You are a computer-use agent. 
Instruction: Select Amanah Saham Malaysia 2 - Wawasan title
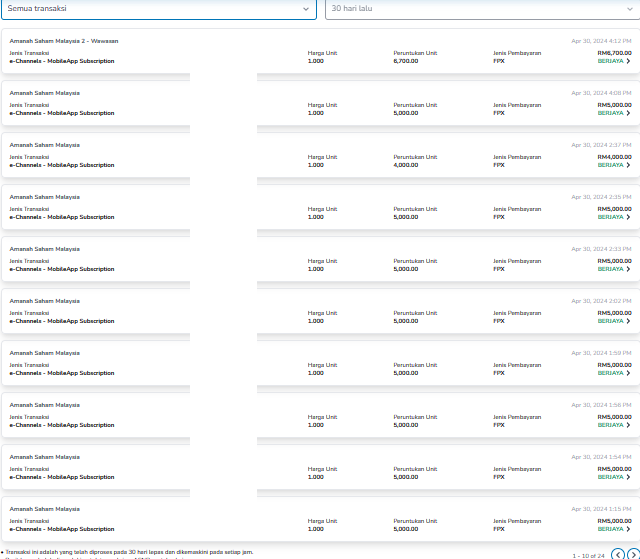(64, 41)
